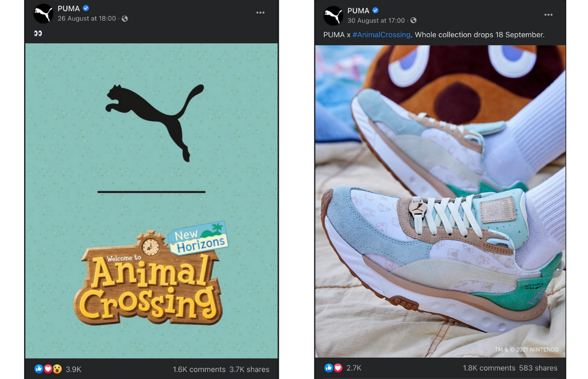Open the '26 August at 18:00' timestamp
Viewport: 588px width, 379px height.
coord(87,18)
